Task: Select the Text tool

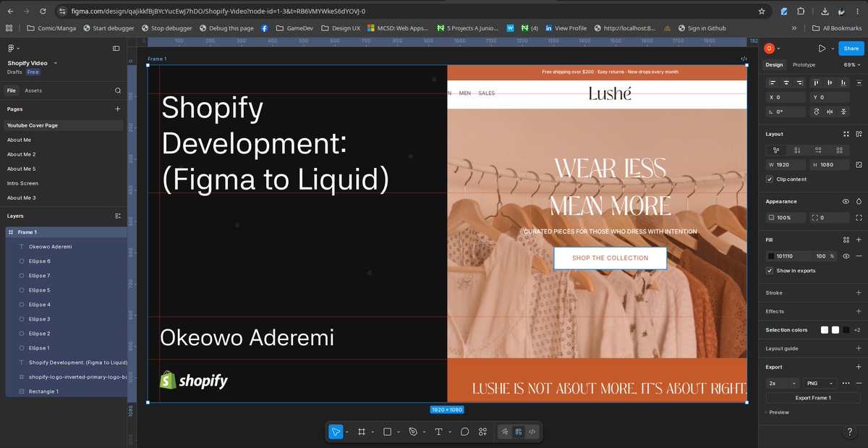Action: coord(438,431)
